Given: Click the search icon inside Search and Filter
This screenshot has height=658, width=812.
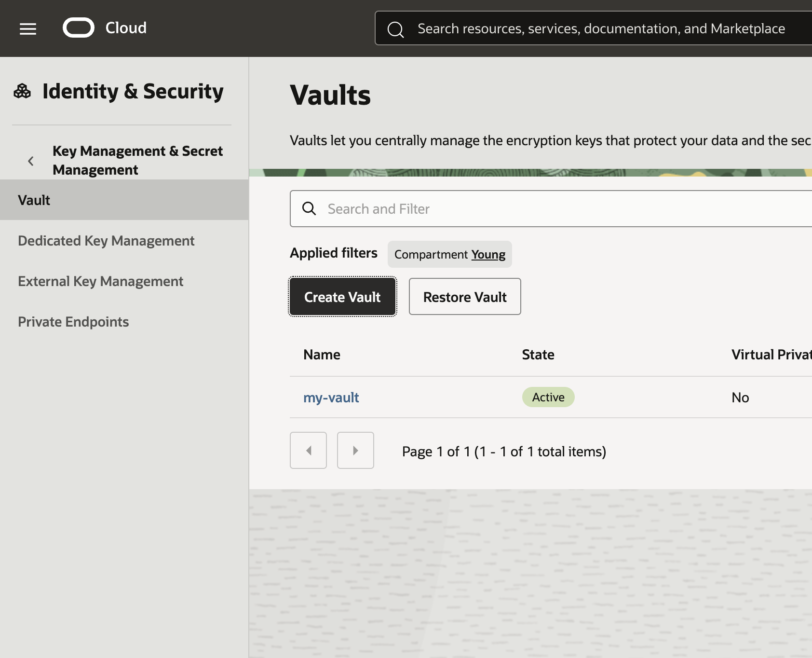Looking at the screenshot, I should 309,208.
